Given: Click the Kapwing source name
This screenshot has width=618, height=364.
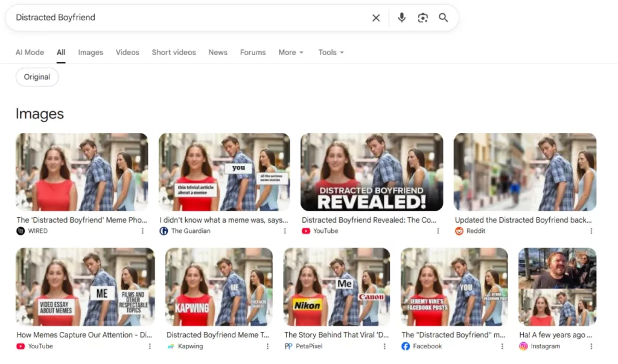Looking at the screenshot, I should (x=190, y=346).
